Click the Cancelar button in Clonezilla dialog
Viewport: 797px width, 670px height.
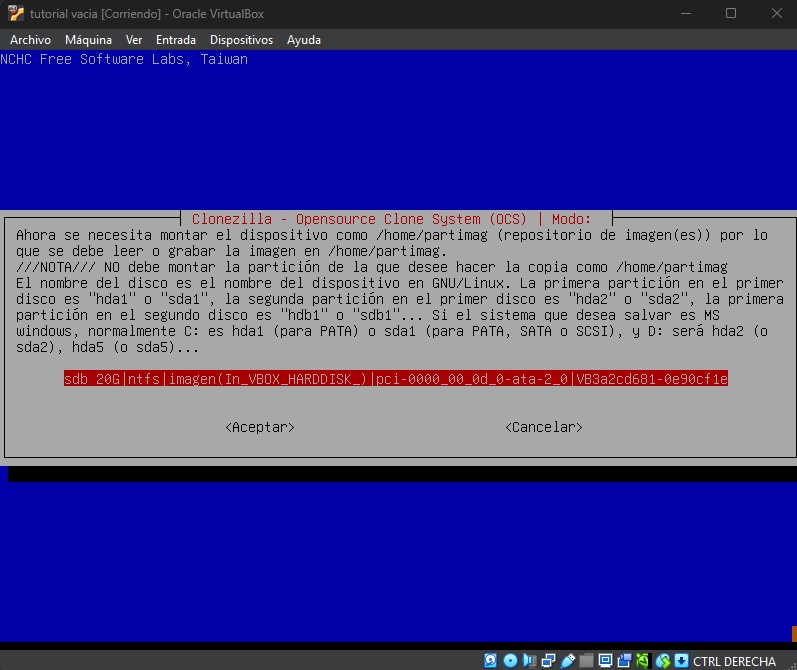pos(544,427)
